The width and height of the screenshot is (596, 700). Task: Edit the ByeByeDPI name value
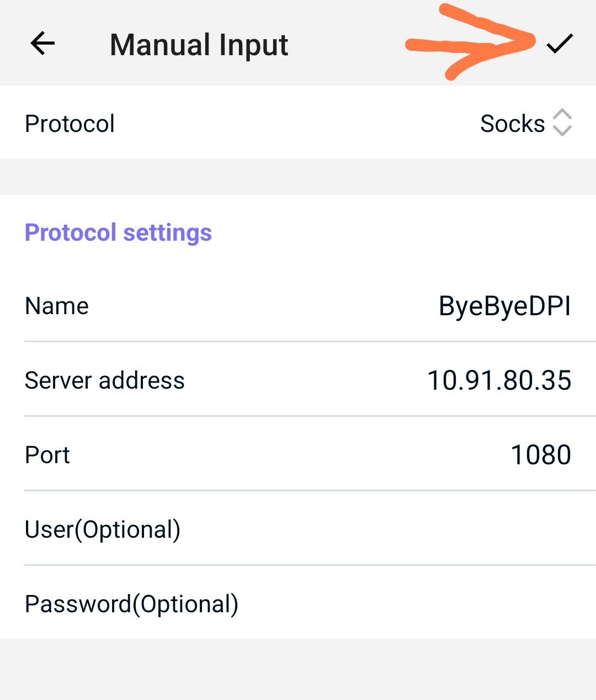click(504, 306)
